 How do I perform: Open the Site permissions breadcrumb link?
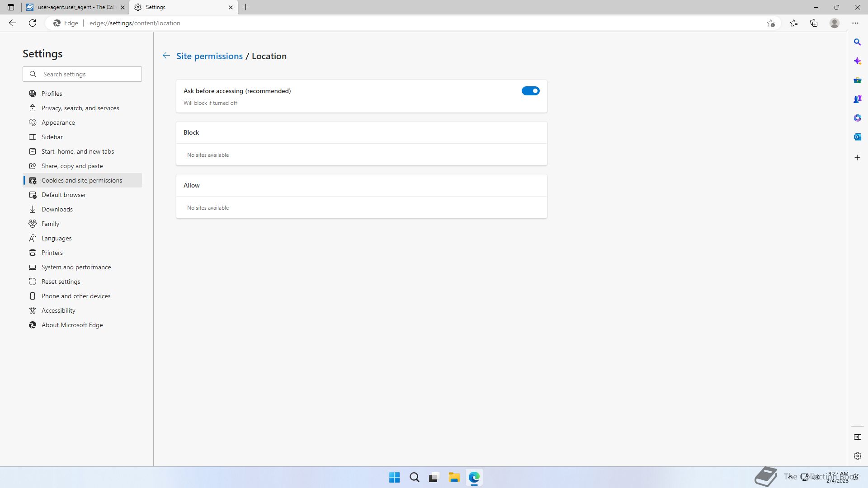[209, 56]
